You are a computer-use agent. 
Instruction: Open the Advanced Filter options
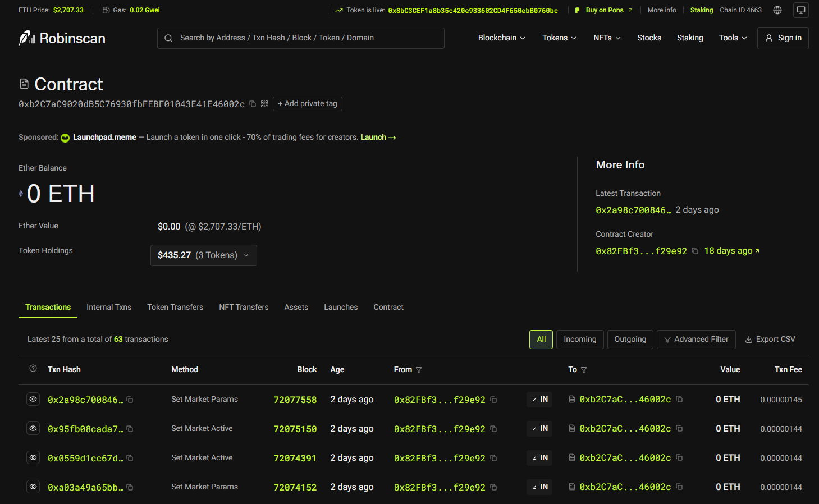(696, 340)
